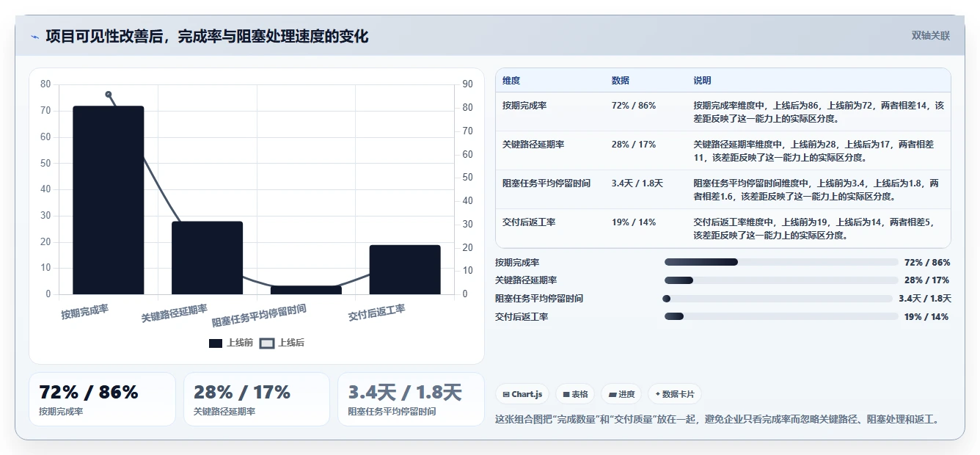Image resolution: width=980 pixels, height=455 pixels.
Task: Open the 3.4天 / 1.8天 stat card
Action: 412,399
